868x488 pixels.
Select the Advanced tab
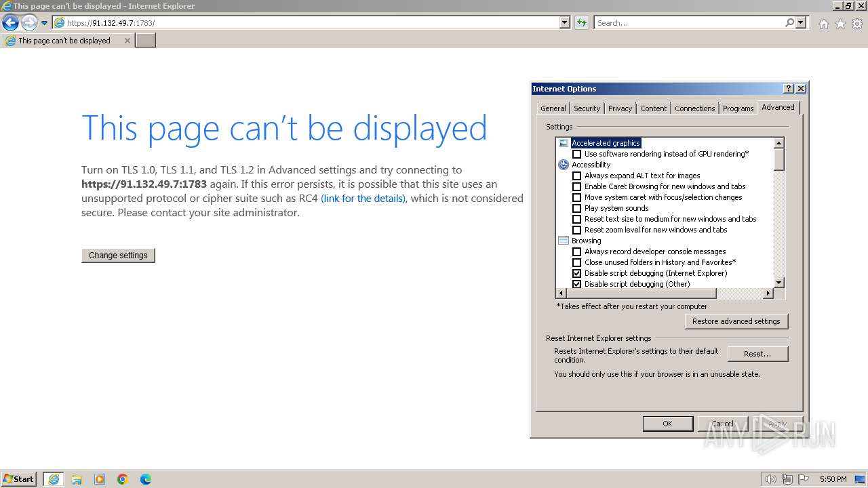(778, 107)
